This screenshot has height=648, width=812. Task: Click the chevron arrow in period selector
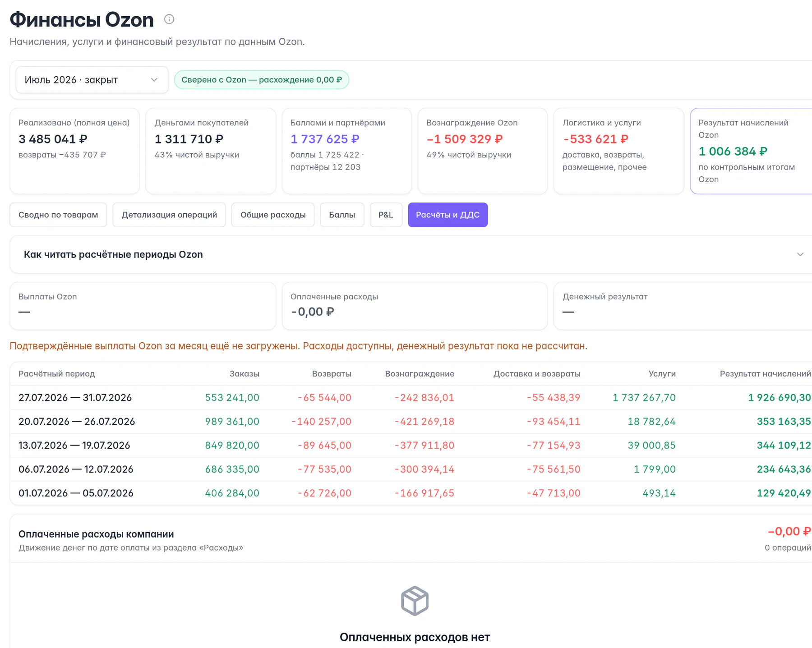(x=154, y=80)
